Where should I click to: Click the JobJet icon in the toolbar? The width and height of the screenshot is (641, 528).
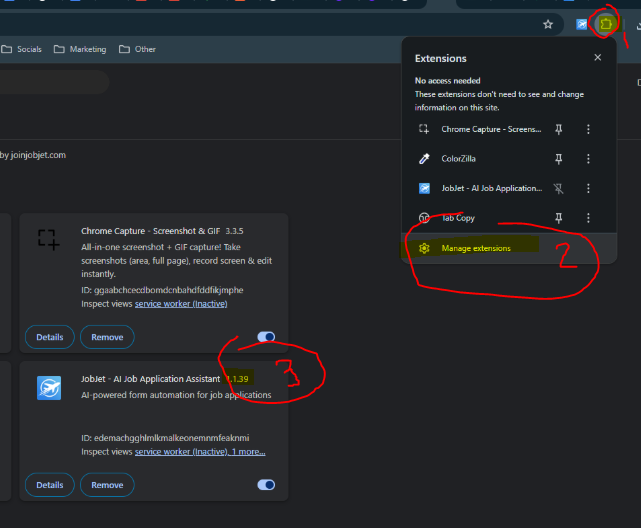pos(581,25)
